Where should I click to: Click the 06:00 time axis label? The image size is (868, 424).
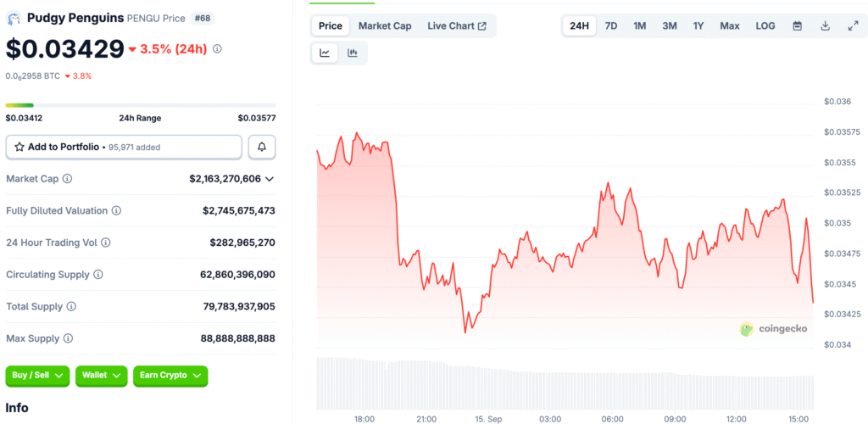pyautogui.click(x=613, y=418)
